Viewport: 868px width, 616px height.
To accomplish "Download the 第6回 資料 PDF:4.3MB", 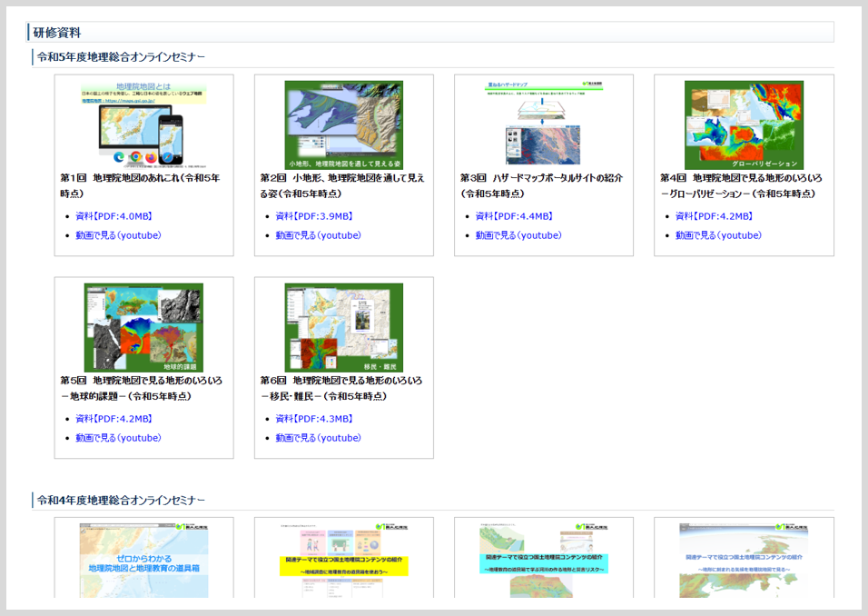I will coord(314,419).
